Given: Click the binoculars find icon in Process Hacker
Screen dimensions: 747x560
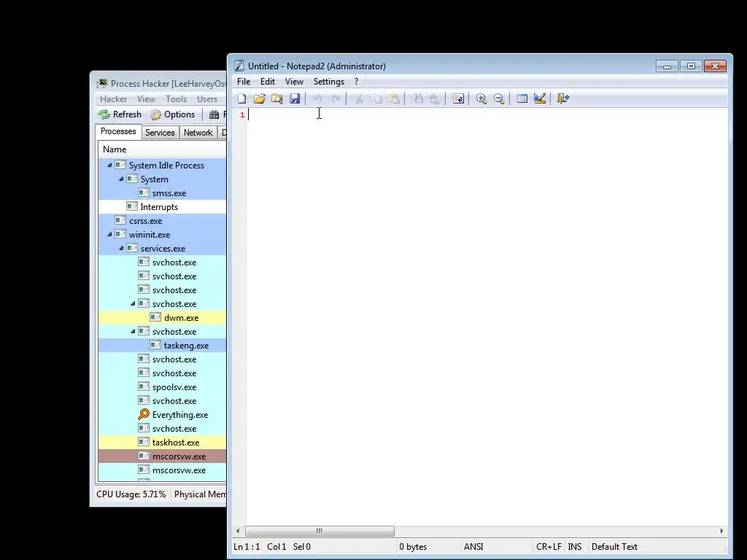Looking at the screenshot, I should click(214, 114).
